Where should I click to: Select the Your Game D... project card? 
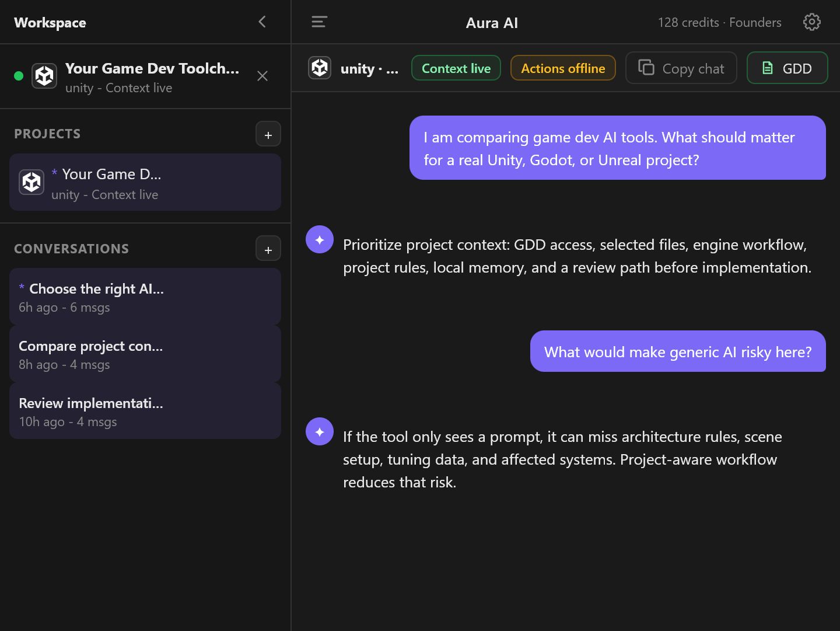[145, 182]
